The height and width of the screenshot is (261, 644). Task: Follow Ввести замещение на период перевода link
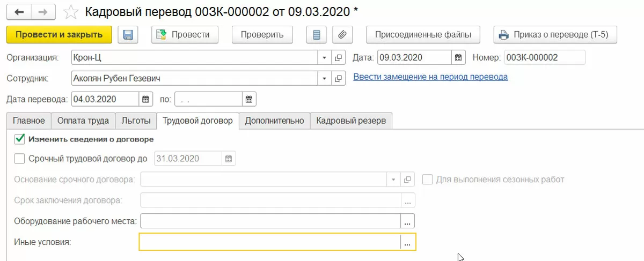click(430, 77)
